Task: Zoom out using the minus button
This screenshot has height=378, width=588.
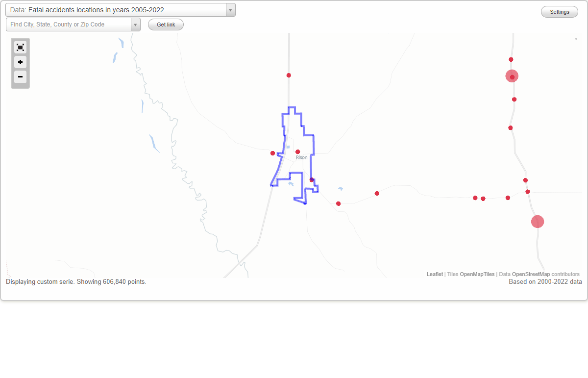Action: [20, 77]
